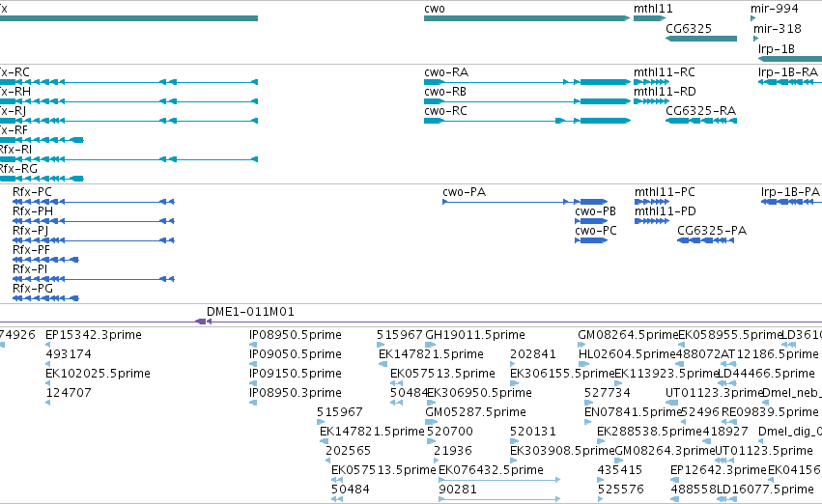
Task: Open the mthl11-PC protein feature
Action: click(652, 202)
